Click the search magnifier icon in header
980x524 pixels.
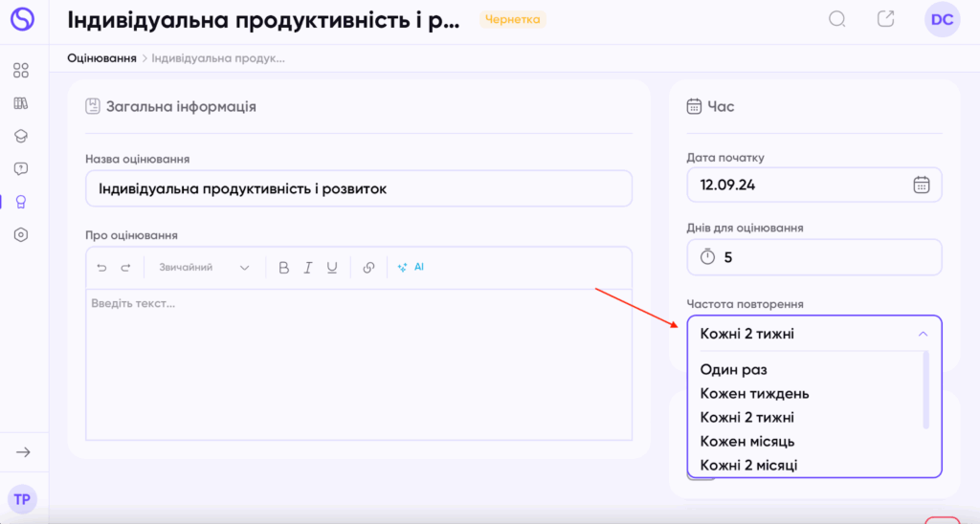tap(837, 19)
